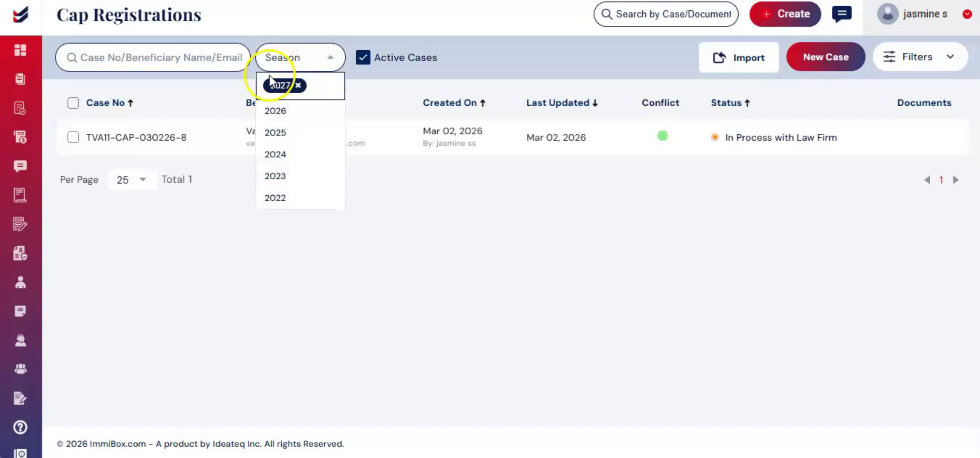Focus the Case No/Beneficiary search field
Screen dimensions: 980x458
coord(153,57)
